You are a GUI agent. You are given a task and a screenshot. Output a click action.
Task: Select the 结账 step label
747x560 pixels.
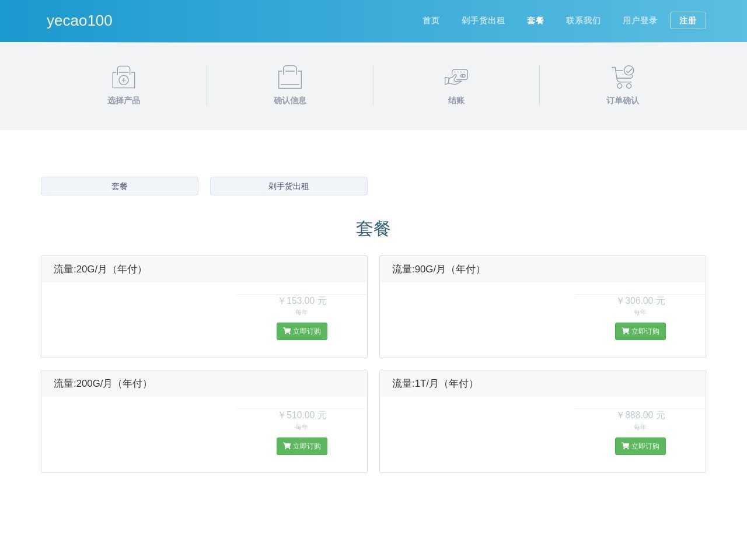pos(456,100)
